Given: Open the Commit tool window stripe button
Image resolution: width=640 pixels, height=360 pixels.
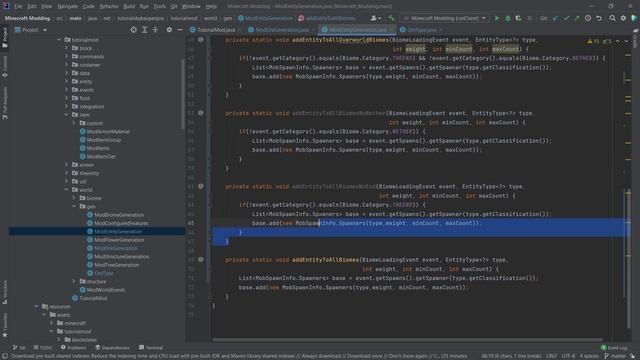Looking at the screenshot, I should pos(5,67).
